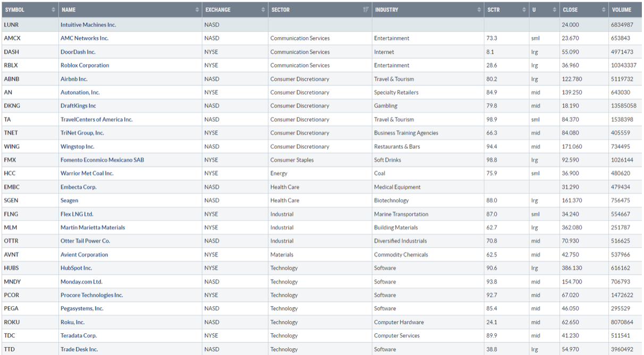
Task: Open the Seagen link
Action: [x=69, y=200]
